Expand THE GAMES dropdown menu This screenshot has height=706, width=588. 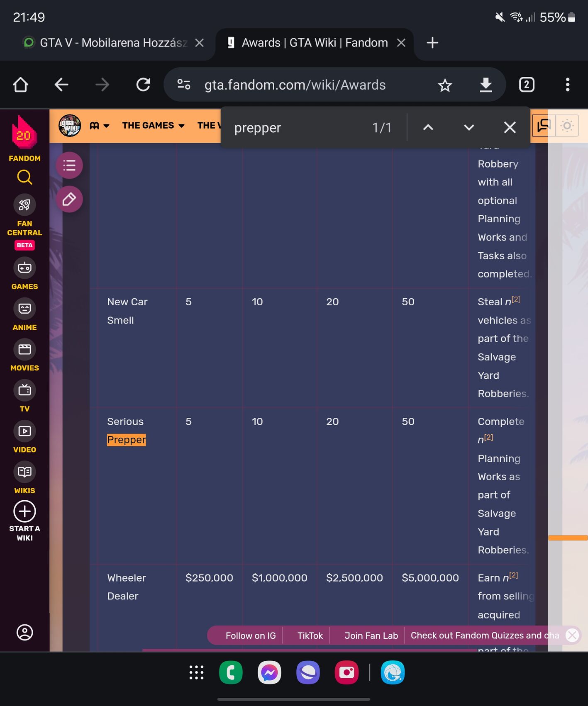click(153, 125)
